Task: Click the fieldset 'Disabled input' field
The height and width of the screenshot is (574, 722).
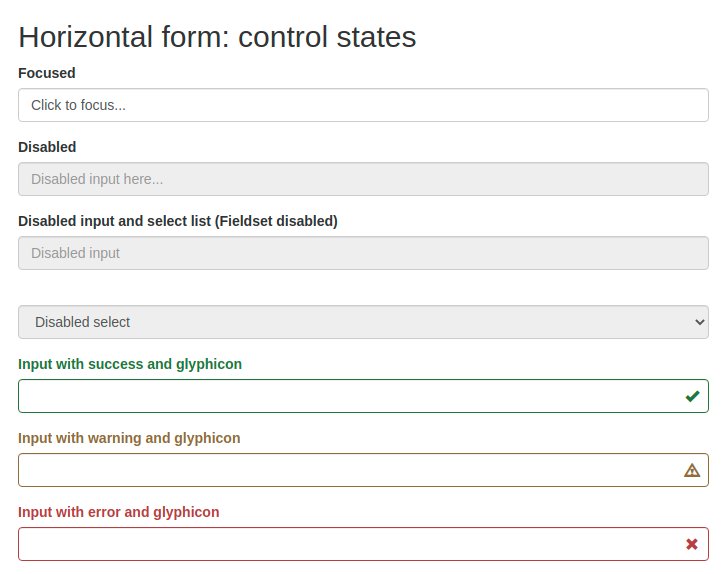Action: click(x=363, y=253)
